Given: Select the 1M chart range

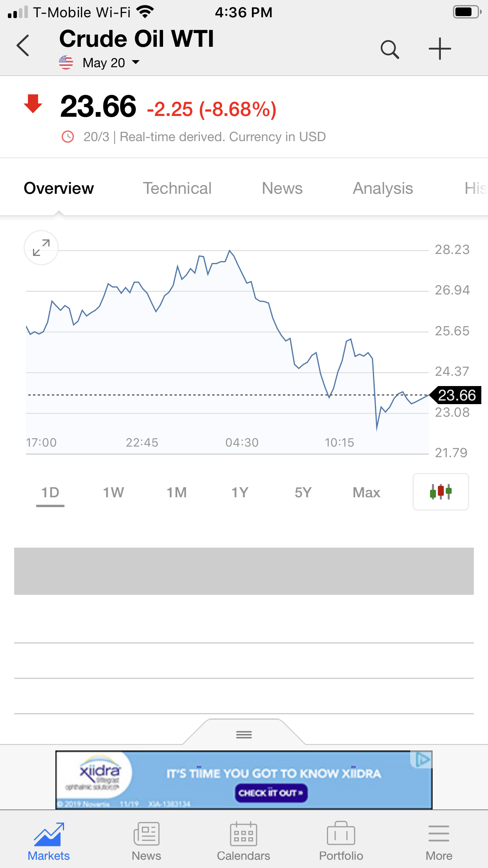Looking at the screenshot, I should click(x=176, y=493).
